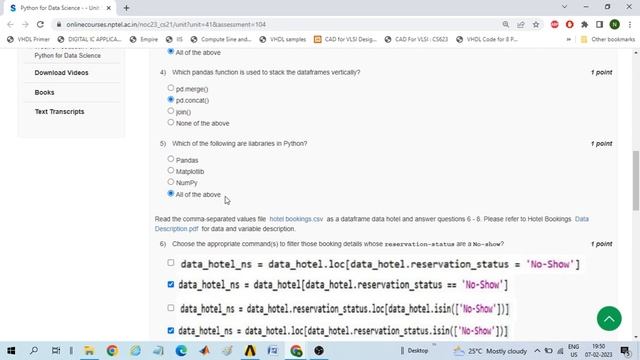Open DIGITAL IC APPLICA... bookmark
This screenshot has width=640, height=360.
click(89, 40)
